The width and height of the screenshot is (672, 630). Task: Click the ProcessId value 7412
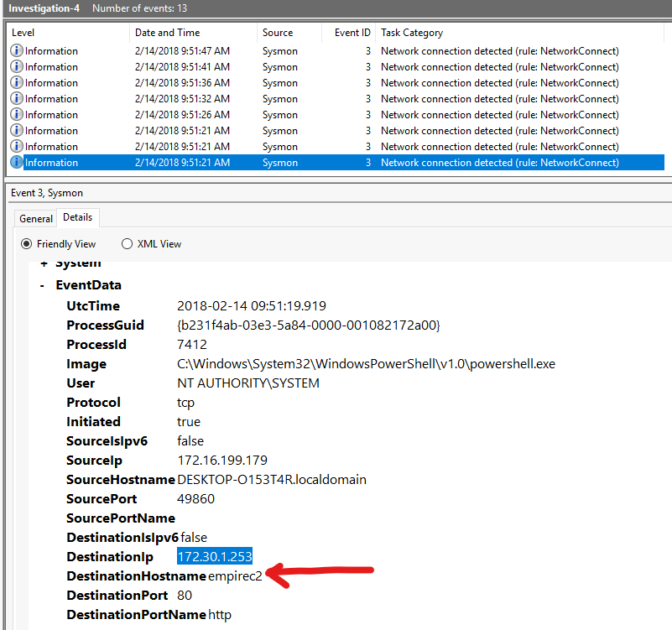click(192, 345)
